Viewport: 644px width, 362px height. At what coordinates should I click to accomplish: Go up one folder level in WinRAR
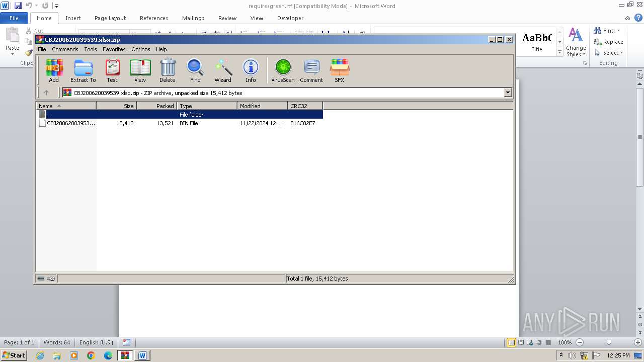[46, 93]
